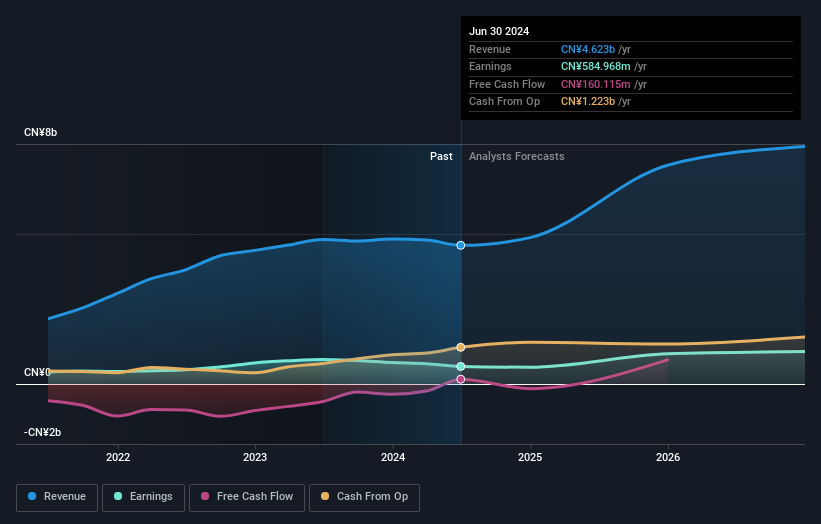Toggle the Earnings series legend button
Viewport: 821px width, 524px height.
click(x=143, y=497)
